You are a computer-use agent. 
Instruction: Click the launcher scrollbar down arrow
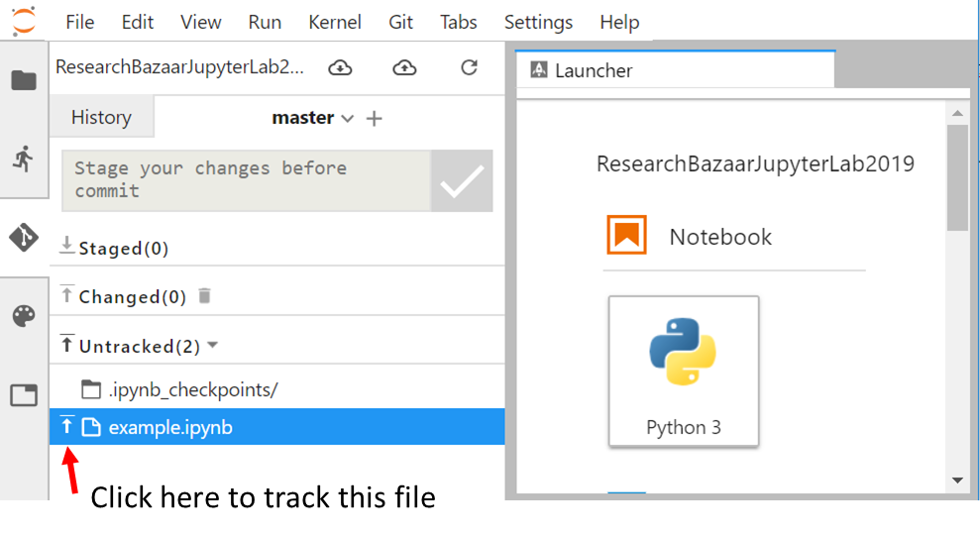coord(957,481)
